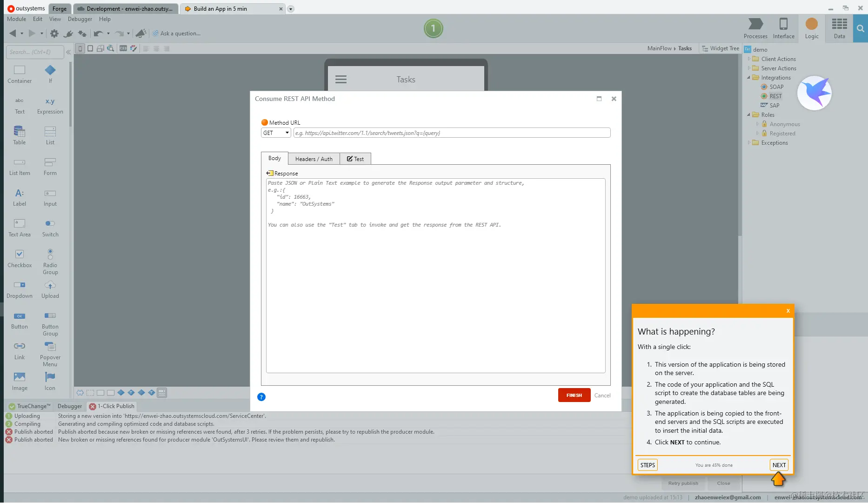Open the Interface layer
868x503 pixels.
[784, 28]
